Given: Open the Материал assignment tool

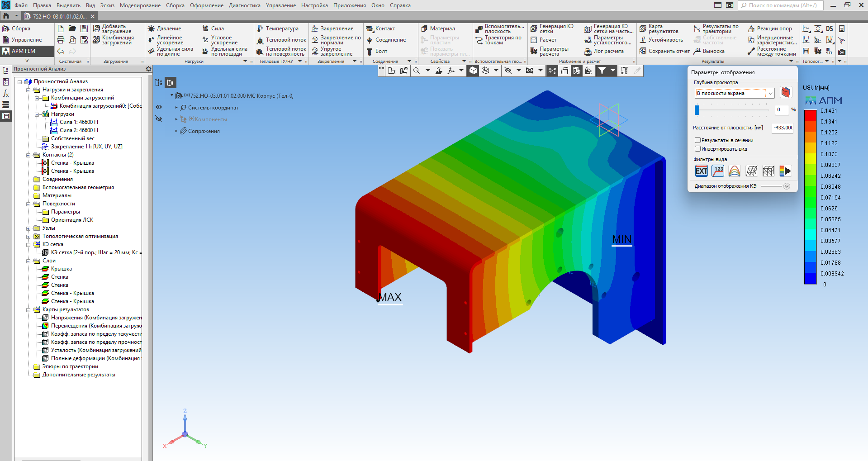Looking at the screenshot, I should click(424, 29).
